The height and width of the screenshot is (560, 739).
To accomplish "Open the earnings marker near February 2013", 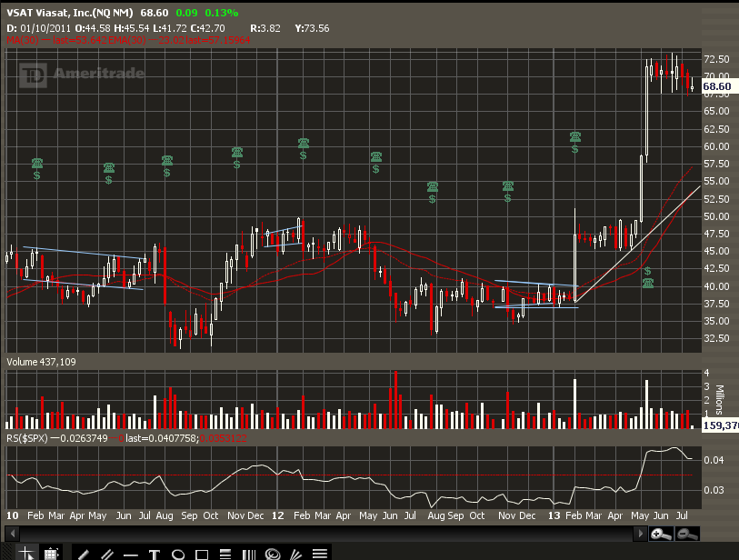I will [575, 142].
